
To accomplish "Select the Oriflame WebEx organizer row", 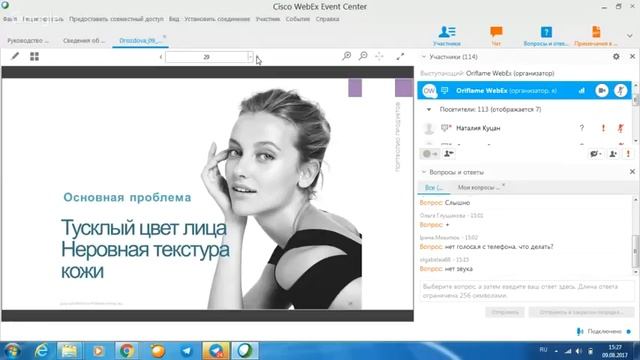I will coord(524,91).
